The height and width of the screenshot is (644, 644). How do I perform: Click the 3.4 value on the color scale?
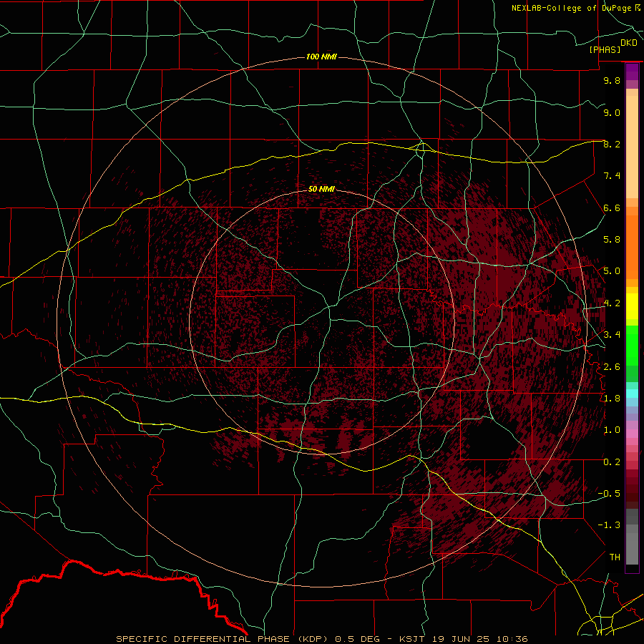click(612, 335)
